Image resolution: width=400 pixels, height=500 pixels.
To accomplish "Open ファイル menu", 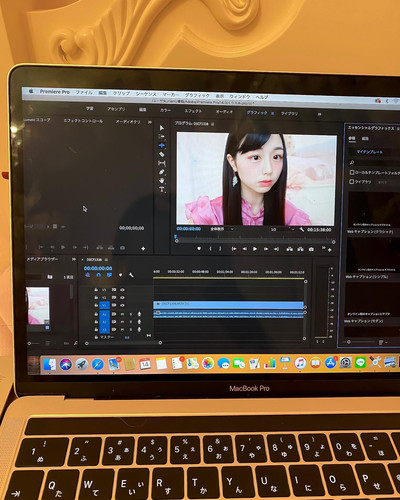I will (84, 92).
